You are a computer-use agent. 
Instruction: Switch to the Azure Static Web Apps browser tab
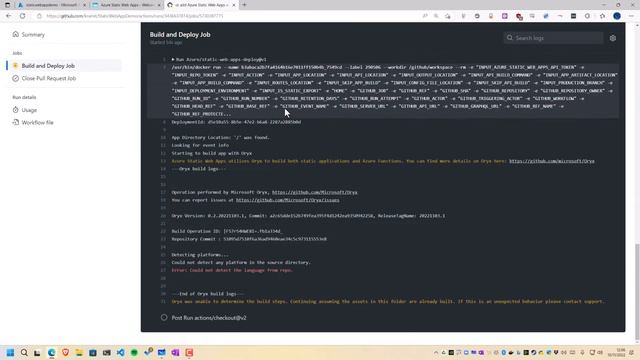point(126,5)
